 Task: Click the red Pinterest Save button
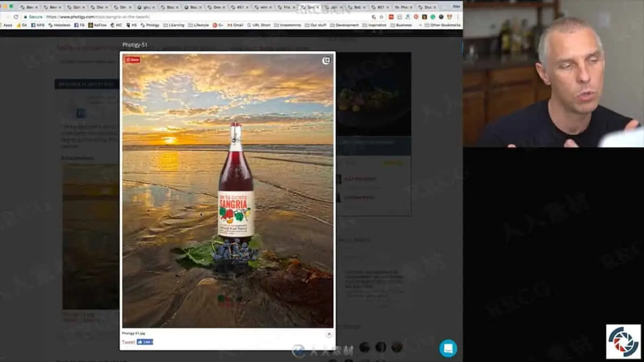[133, 60]
